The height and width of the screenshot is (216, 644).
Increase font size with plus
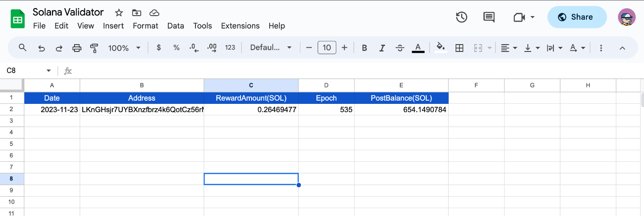[x=344, y=47]
